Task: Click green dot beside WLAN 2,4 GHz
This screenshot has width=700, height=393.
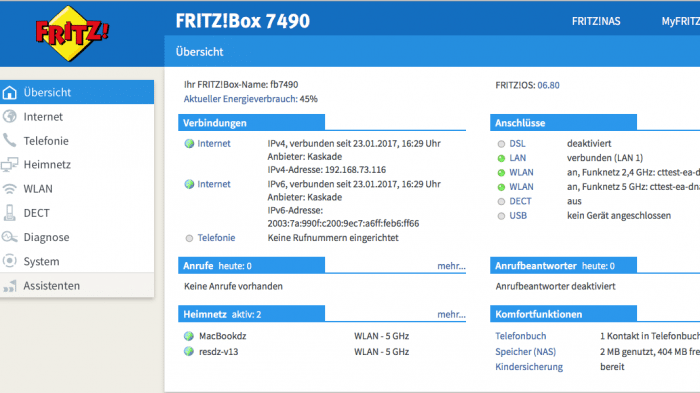Action: pyautogui.click(x=501, y=172)
